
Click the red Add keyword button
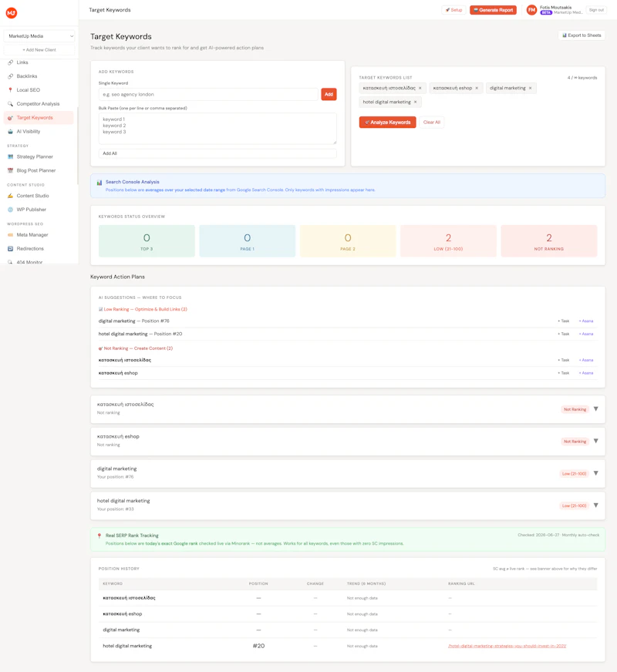click(x=329, y=94)
